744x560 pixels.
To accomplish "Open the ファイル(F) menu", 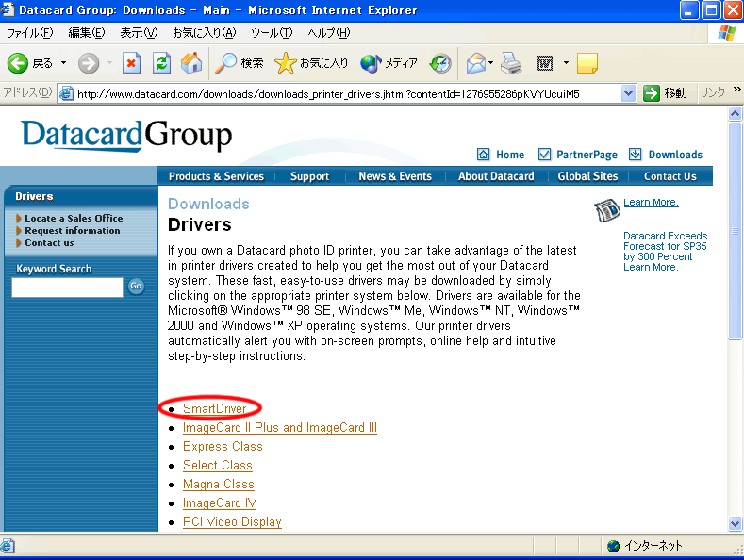I will [x=30, y=33].
